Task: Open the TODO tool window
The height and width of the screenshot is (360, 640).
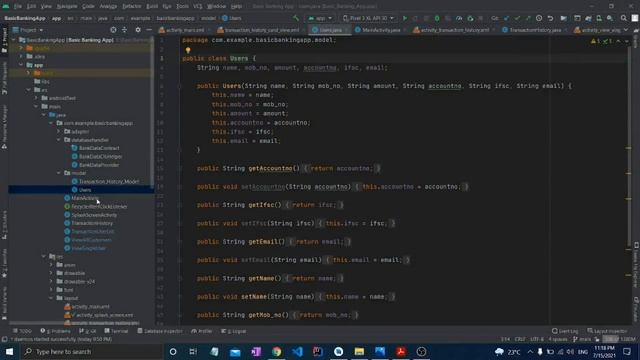Action: [22, 331]
